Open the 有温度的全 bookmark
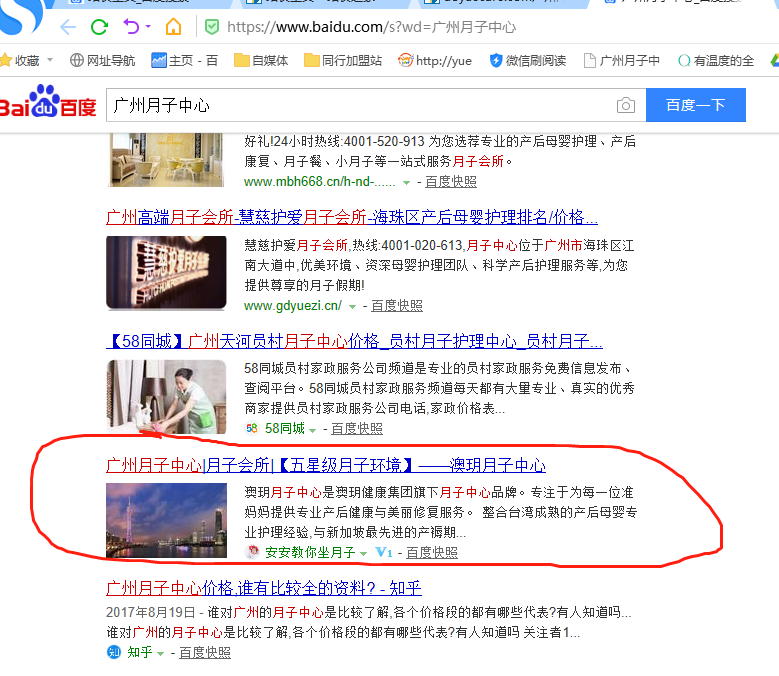The width and height of the screenshot is (779, 676). click(x=715, y=61)
